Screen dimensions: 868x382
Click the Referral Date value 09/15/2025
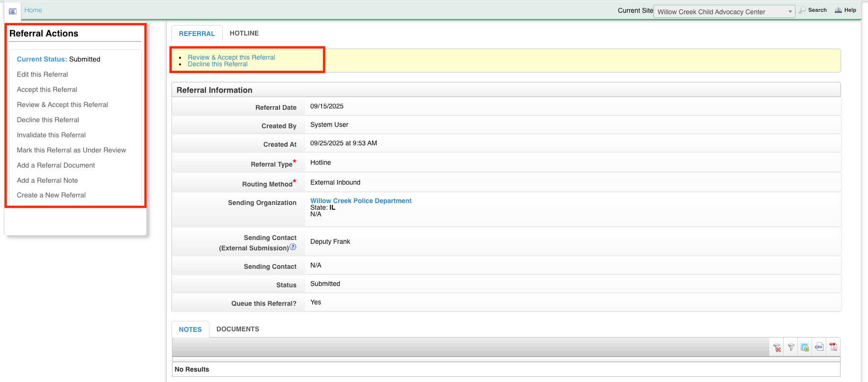click(326, 106)
